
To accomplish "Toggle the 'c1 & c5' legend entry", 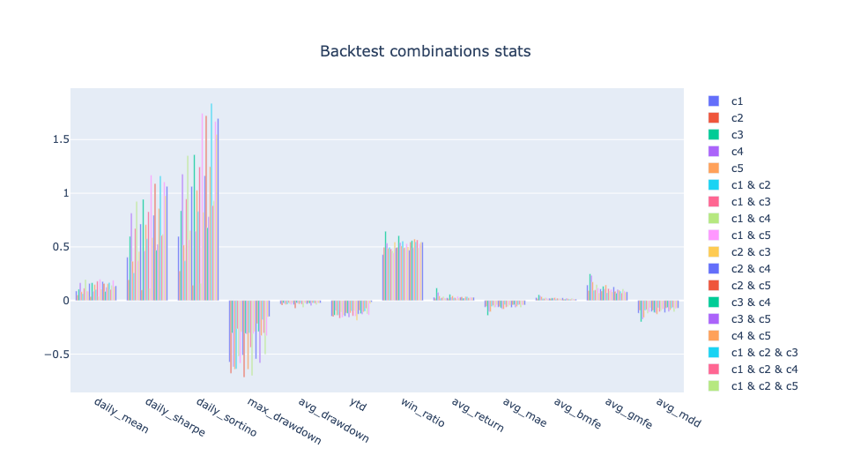I will click(x=749, y=235).
